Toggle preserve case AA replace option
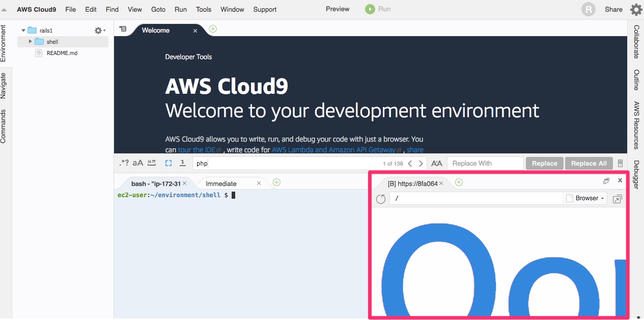The height and width of the screenshot is (320, 644). [x=437, y=164]
